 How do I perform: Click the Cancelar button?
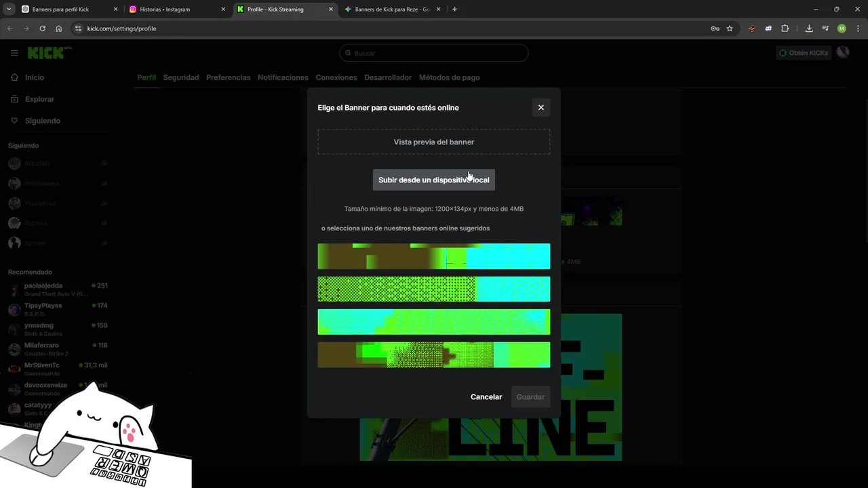tap(486, 396)
